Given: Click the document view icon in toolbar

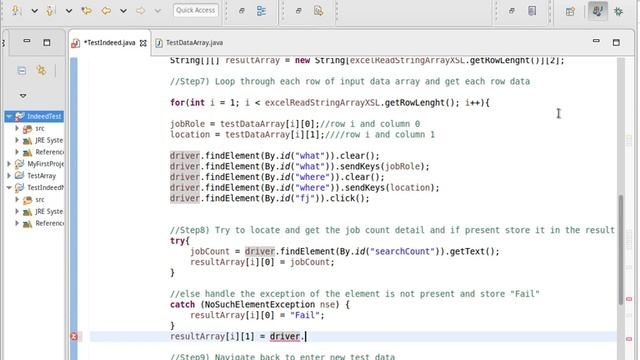Looking at the screenshot, I should [x=532, y=11].
